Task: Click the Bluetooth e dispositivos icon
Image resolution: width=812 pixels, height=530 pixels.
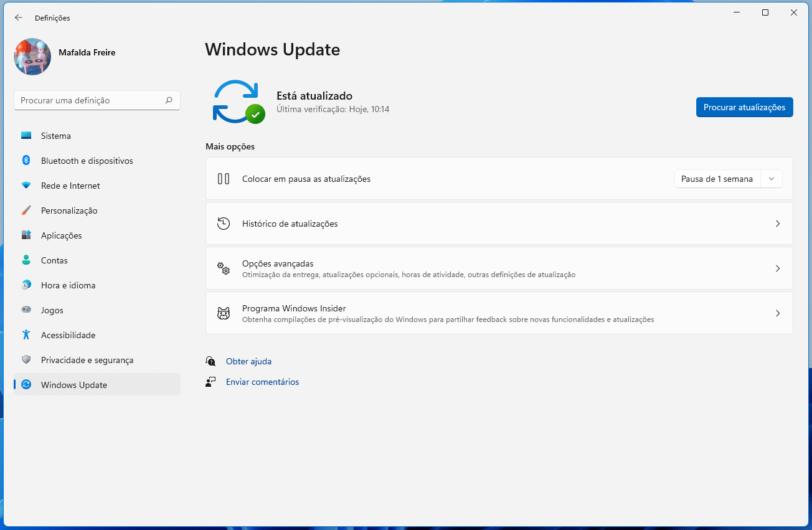Action: coord(26,161)
